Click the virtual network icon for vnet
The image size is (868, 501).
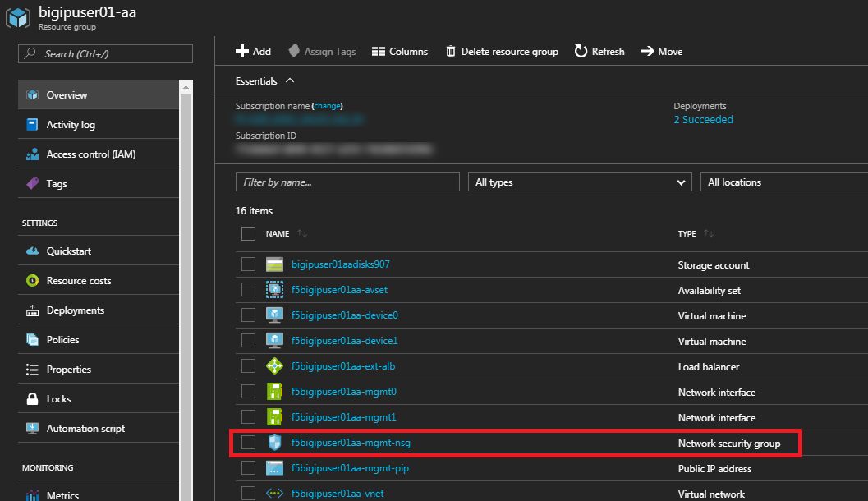(274, 493)
